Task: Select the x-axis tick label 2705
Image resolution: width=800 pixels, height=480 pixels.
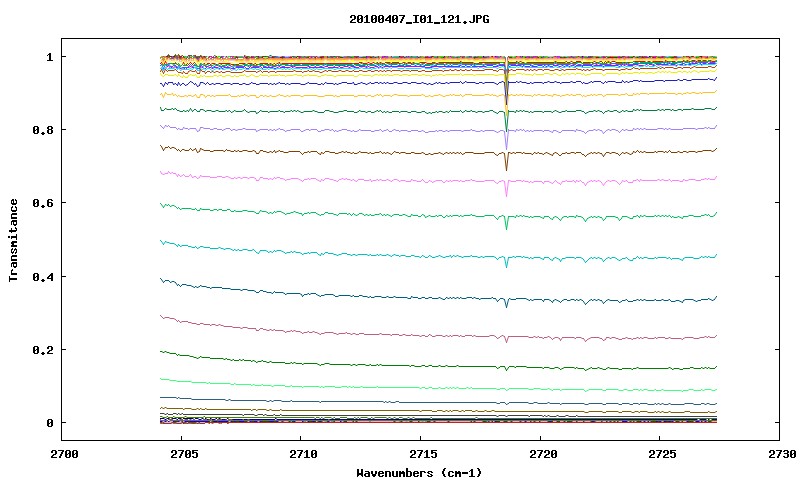Action: pos(184,454)
